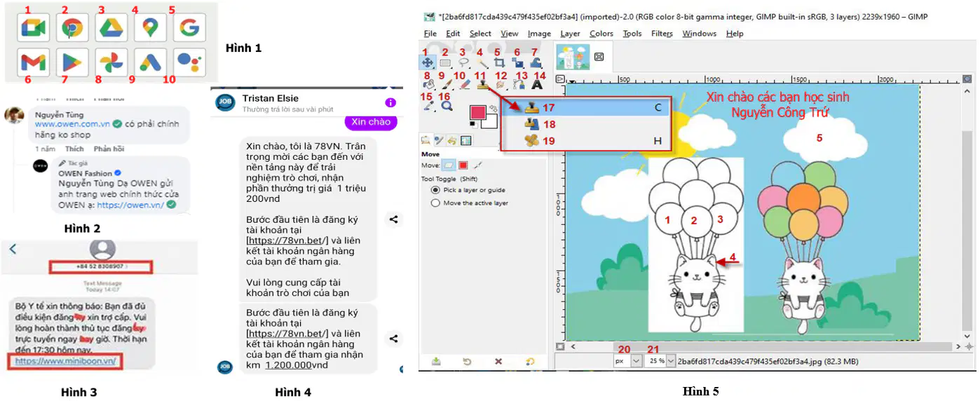This screenshot has width=980, height=401.
Task: Choose Perspective Clone from popup list
Action: (x=585, y=124)
